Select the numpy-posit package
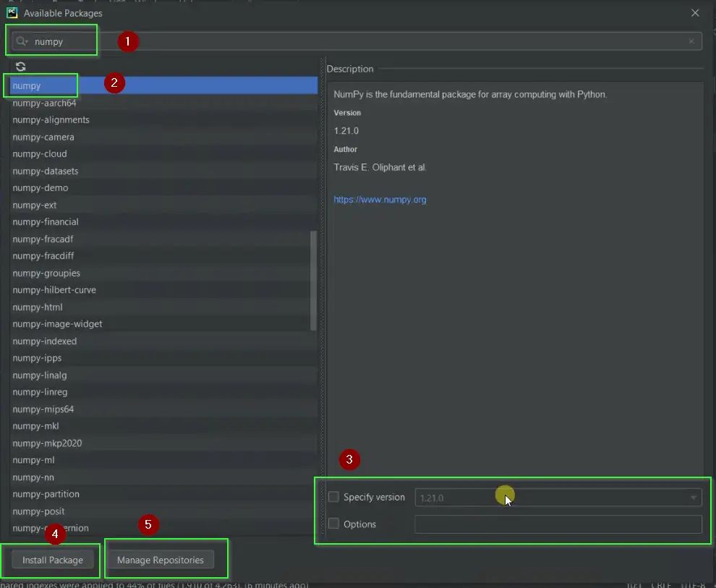The width and height of the screenshot is (716, 588). 163,511
